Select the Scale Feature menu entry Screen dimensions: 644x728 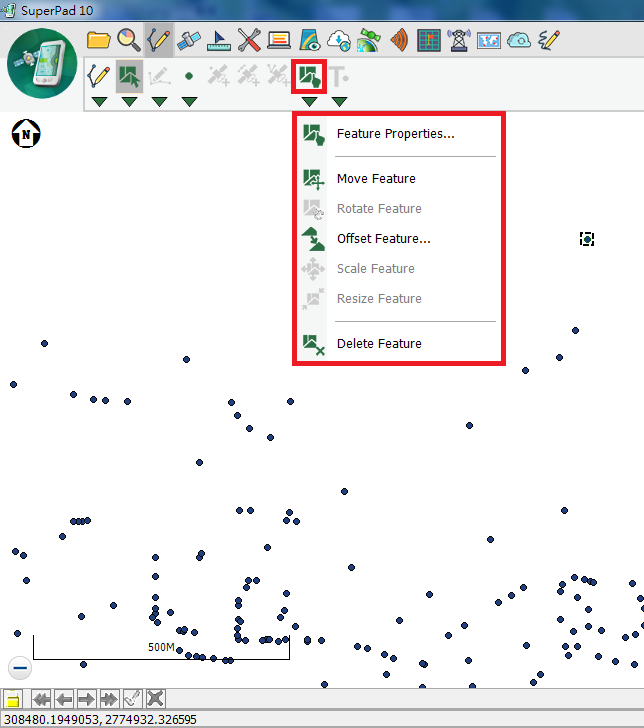(x=399, y=268)
